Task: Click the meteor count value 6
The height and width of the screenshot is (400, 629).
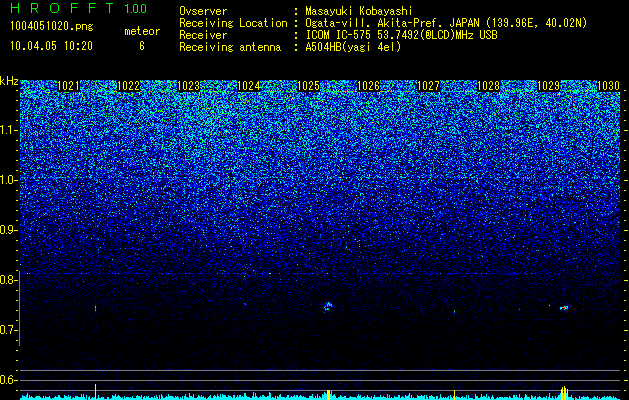Action: click(x=142, y=46)
